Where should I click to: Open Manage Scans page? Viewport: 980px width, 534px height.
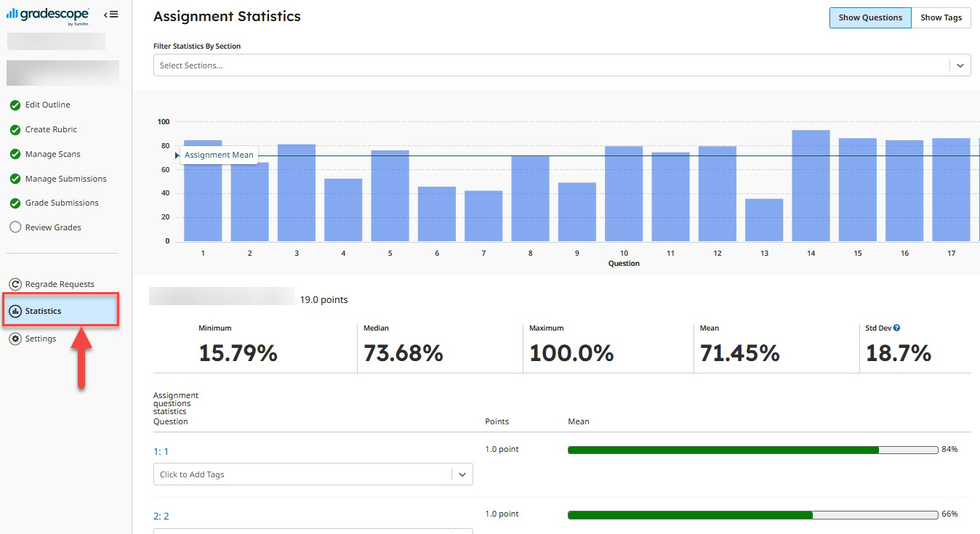53,154
